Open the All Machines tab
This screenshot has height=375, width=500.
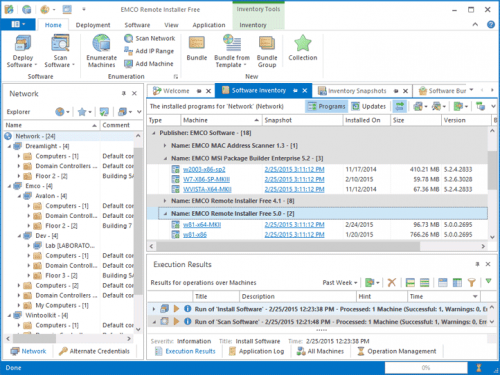pos(320,351)
